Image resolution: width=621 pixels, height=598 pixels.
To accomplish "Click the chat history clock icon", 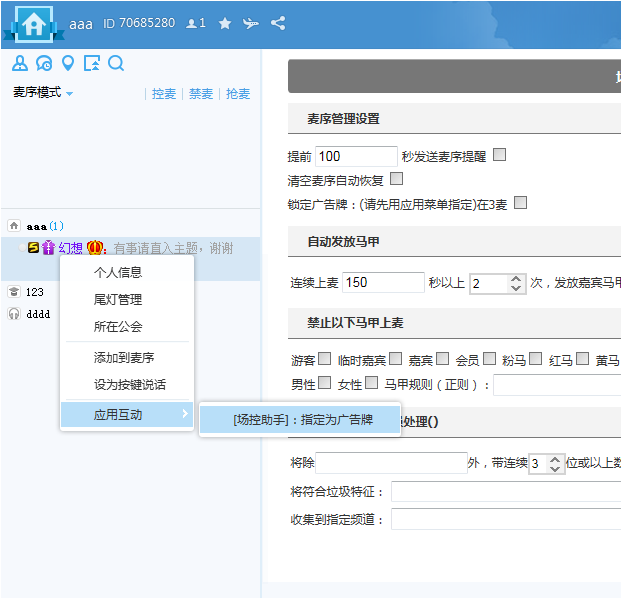I will pos(44,64).
